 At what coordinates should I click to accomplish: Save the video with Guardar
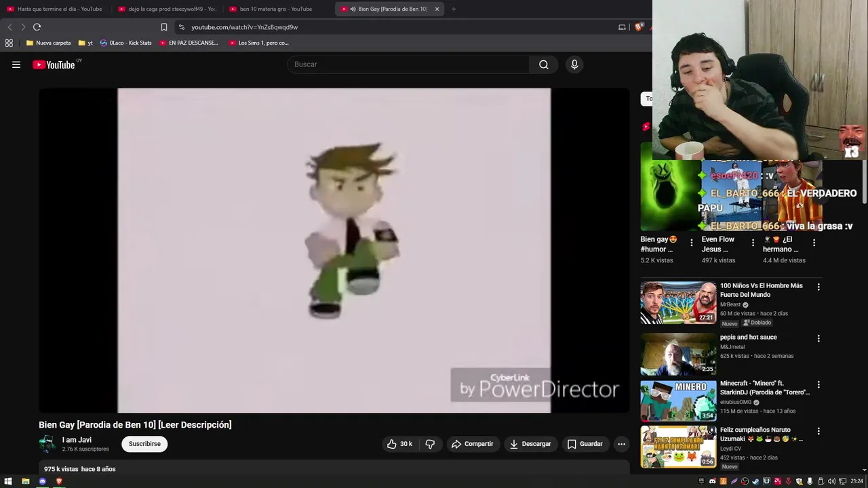pos(585,444)
